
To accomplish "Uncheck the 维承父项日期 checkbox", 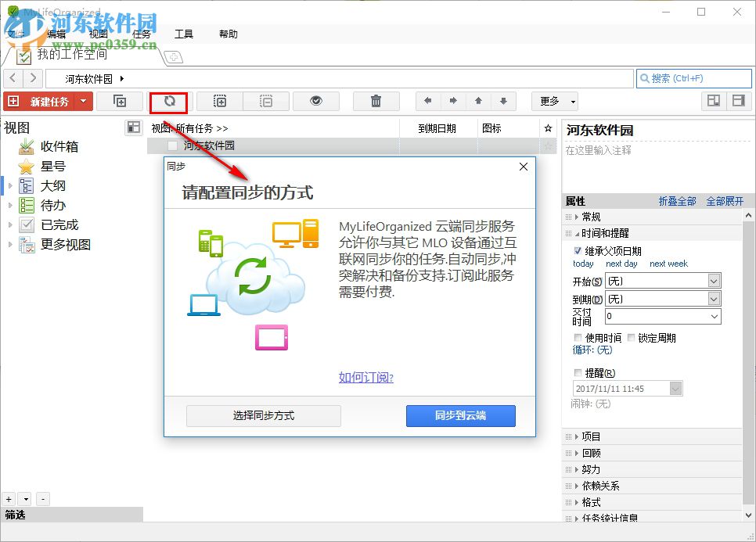I will (577, 250).
